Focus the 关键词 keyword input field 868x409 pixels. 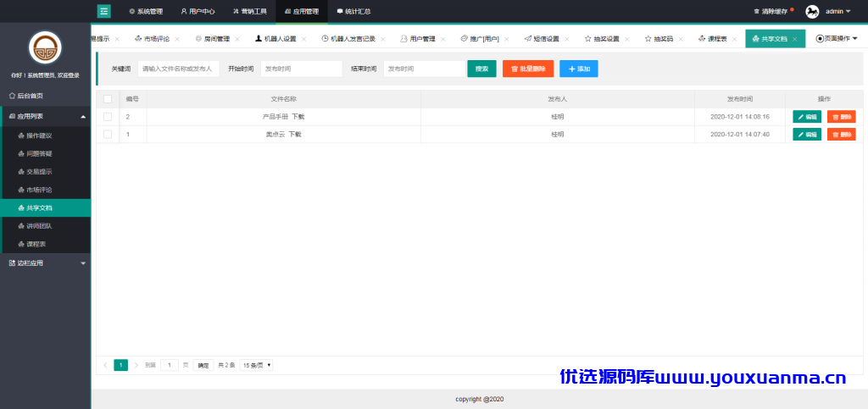179,69
